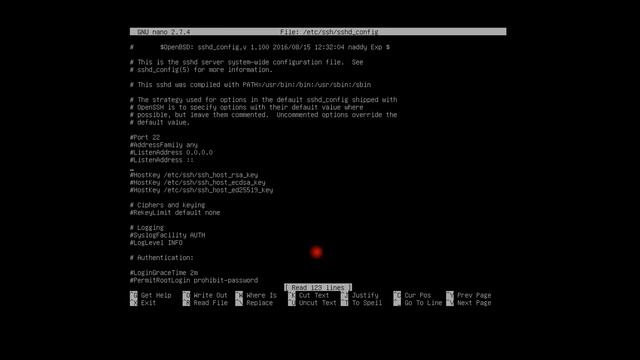The image size is (640, 360).
Task: Click the '# Ciphers and keying' comment
Action: coord(167,205)
